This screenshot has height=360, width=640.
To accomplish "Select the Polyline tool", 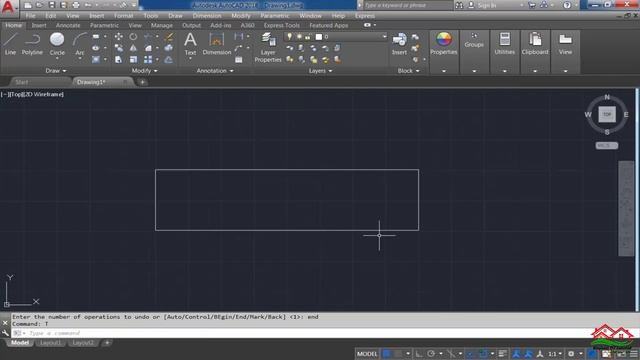I will pyautogui.click(x=32, y=44).
